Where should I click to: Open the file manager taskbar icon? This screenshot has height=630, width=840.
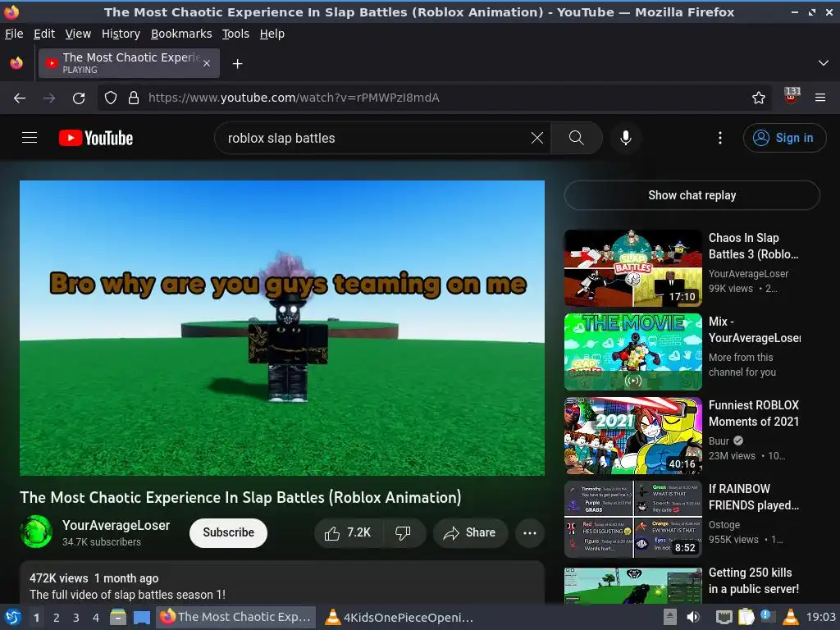pos(118,617)
